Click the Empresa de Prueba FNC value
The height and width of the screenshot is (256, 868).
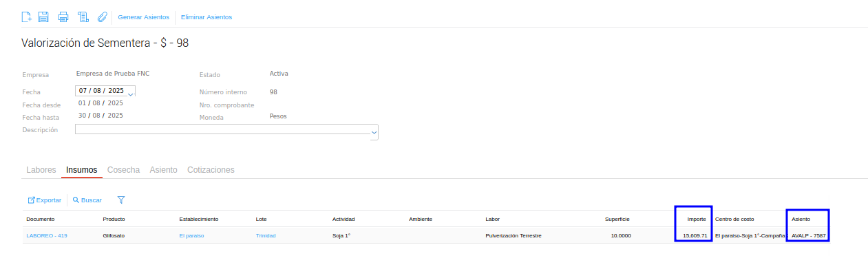pyautogui.click(x=113, y=73)
